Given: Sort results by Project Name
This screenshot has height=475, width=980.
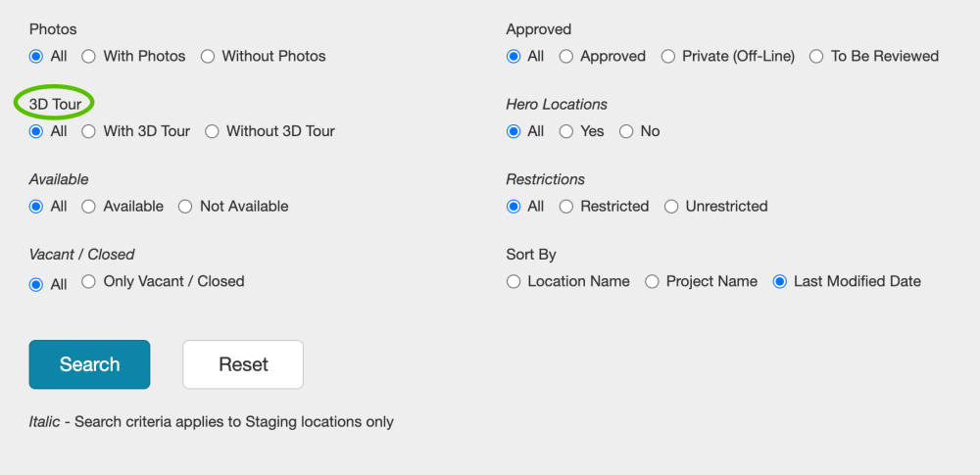Looking at the screenshot, I should tap(652, 282).
